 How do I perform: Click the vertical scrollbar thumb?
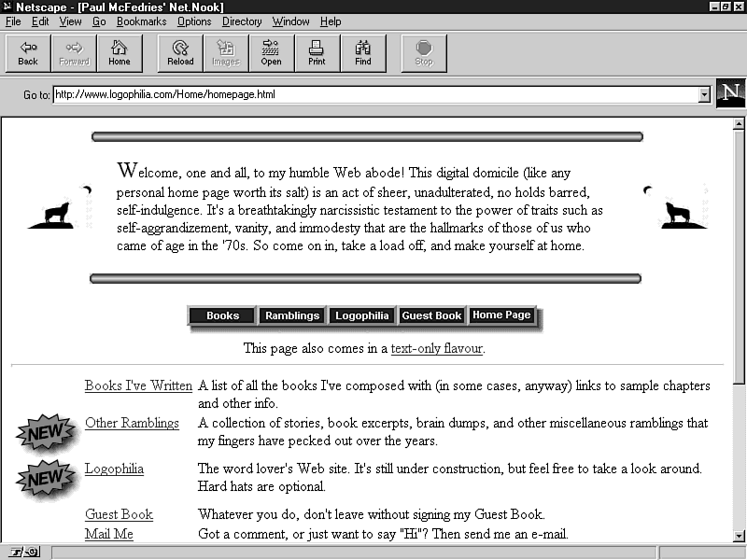point(739,256)
